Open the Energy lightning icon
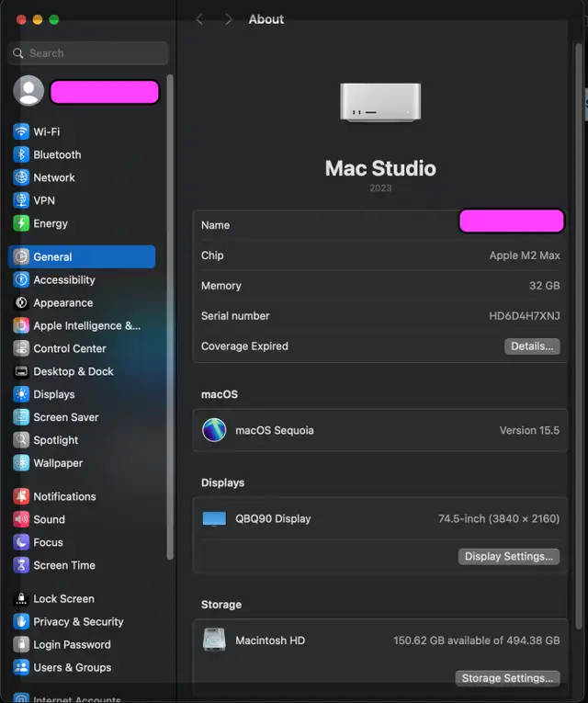Image resolution: width=588 pixels, height=703 pixels. 21,222
